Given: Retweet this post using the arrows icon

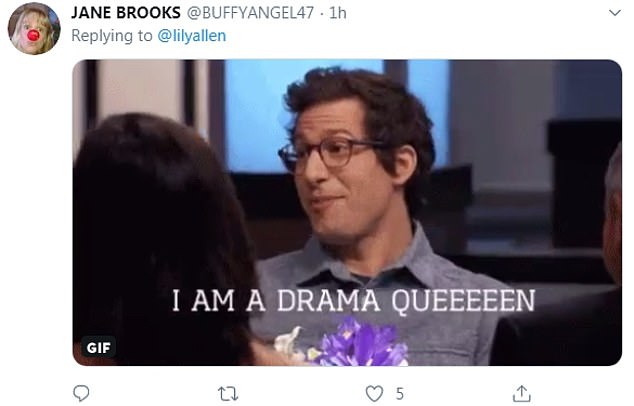Looking at the screenshot, I should pos(228,393).
